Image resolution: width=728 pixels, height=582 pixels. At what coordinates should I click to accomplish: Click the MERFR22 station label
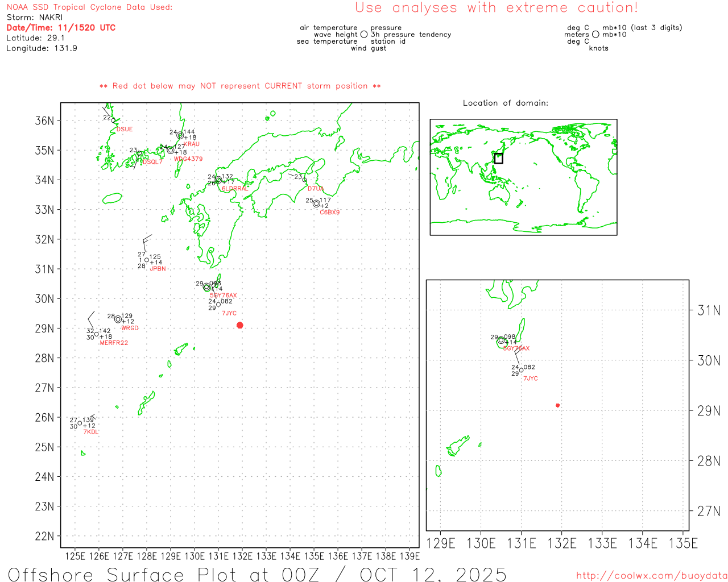(114, 343)
